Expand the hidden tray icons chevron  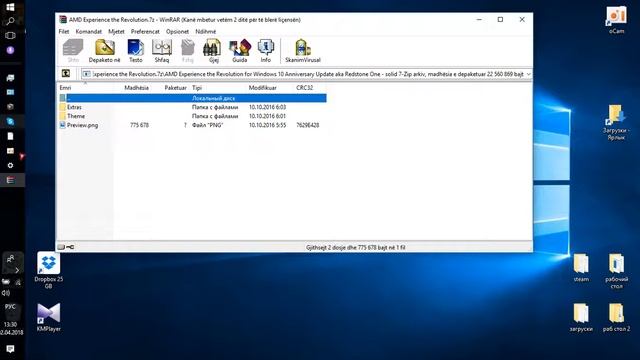point(17,270)
